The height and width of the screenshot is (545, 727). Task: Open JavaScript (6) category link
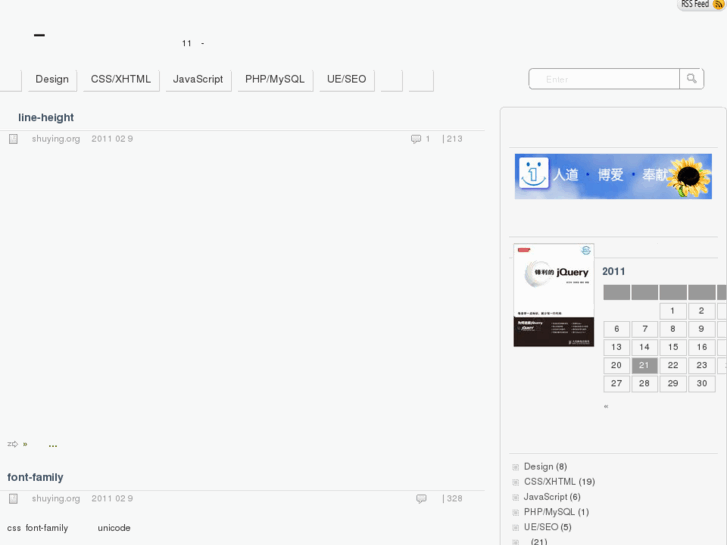[552, 497]
